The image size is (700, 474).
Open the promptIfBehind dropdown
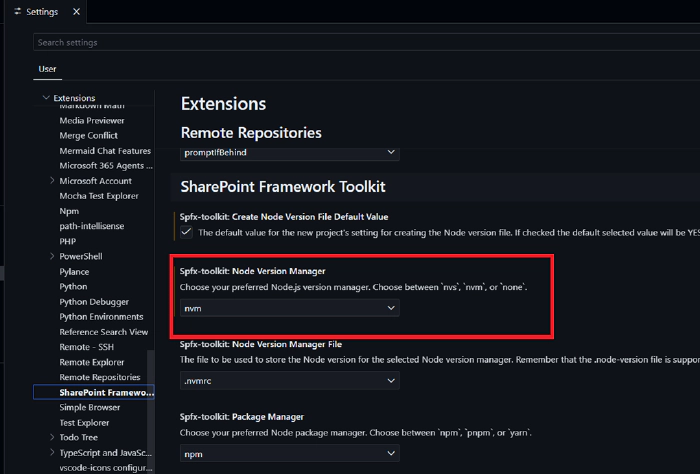tap(289, 153)
